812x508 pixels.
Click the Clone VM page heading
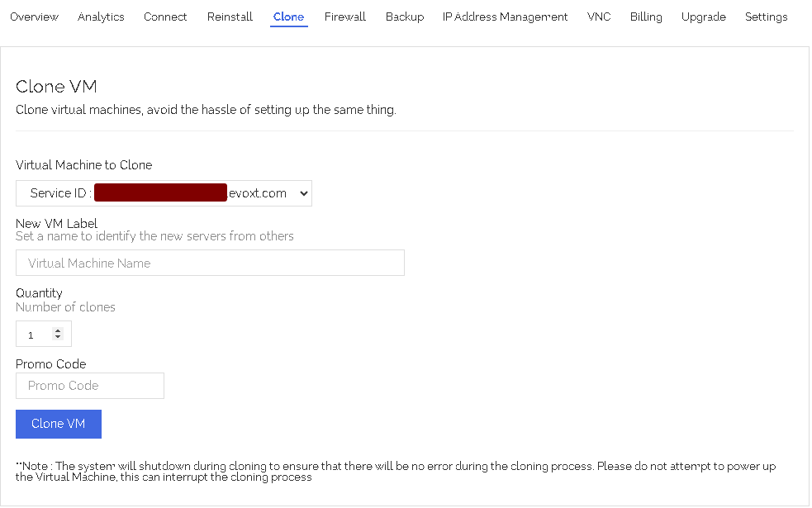(57, 87)
